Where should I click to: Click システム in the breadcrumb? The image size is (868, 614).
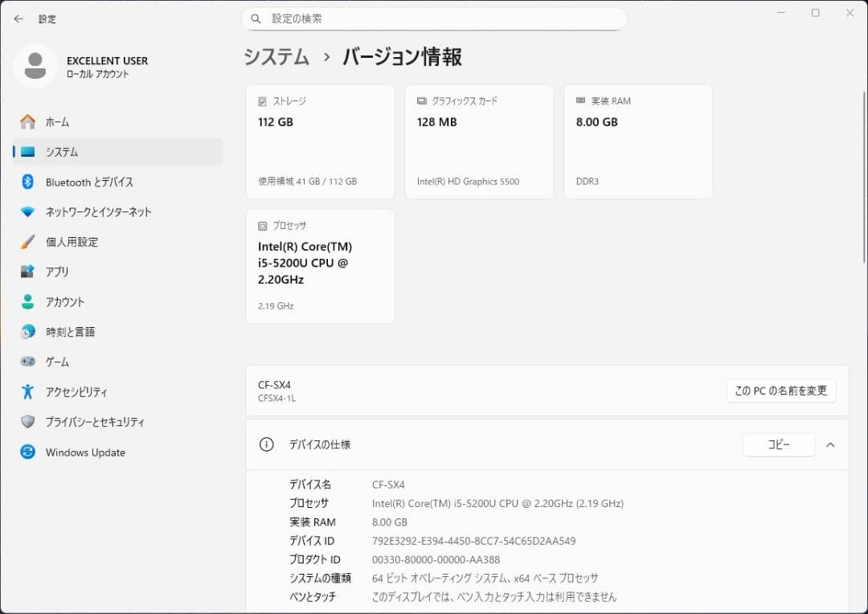pyautogui.click(x=275, y=57)
